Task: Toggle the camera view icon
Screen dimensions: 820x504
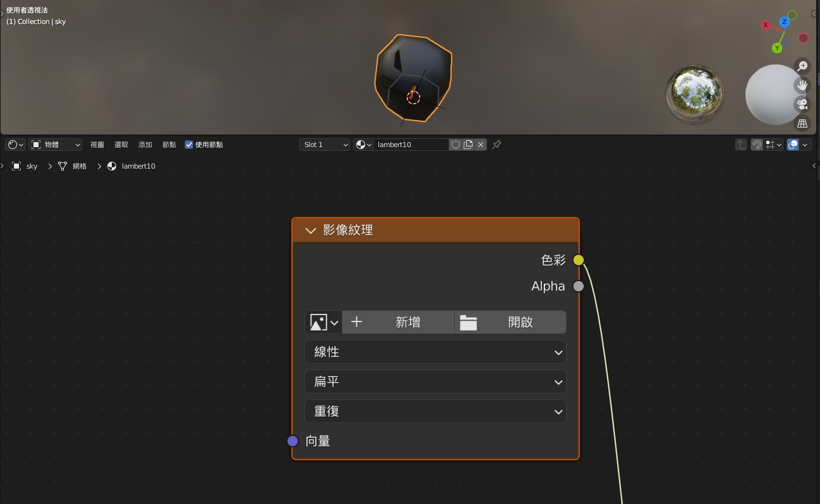Action: 802,104
